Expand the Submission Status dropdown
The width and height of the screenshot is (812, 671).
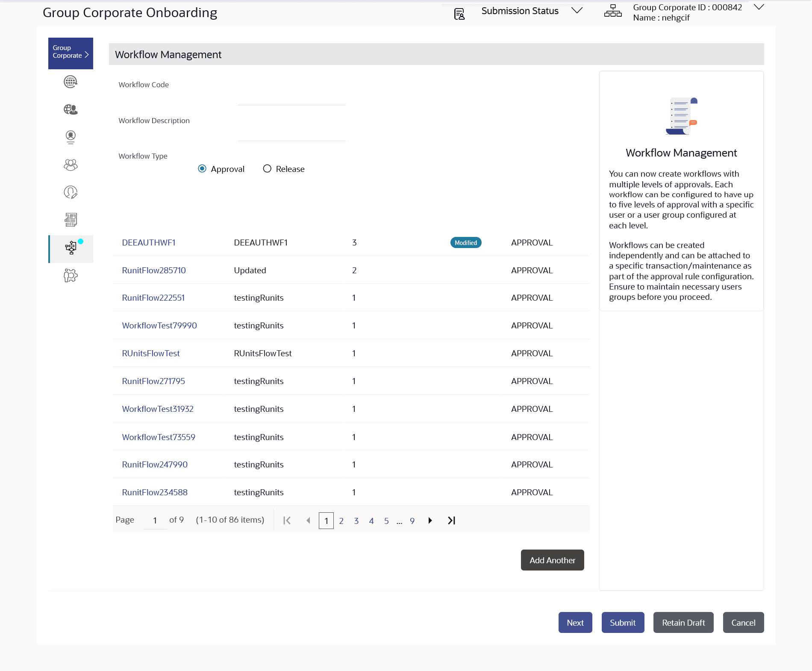(577, 11)
